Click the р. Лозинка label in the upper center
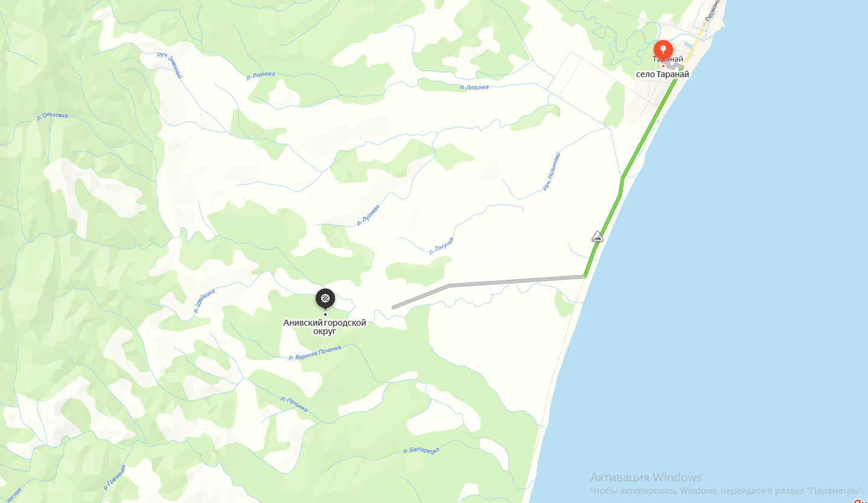Screen dimensions: 868x503 261,75
